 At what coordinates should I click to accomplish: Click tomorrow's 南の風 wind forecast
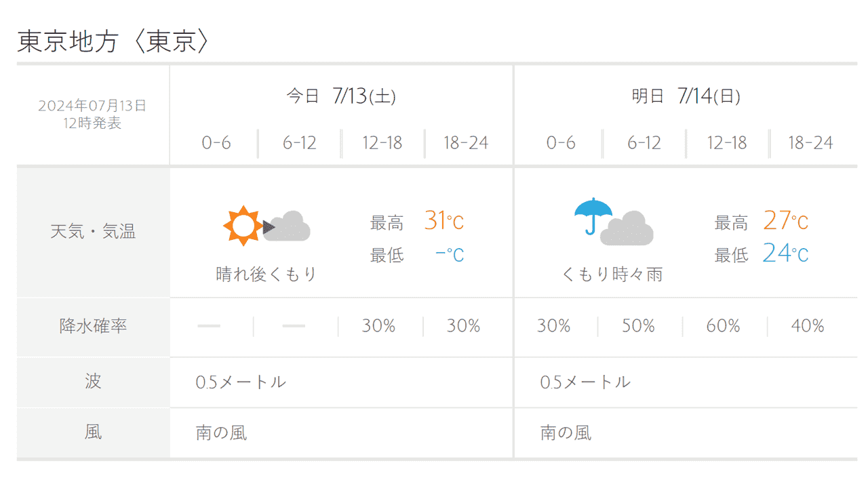point(566,432)
